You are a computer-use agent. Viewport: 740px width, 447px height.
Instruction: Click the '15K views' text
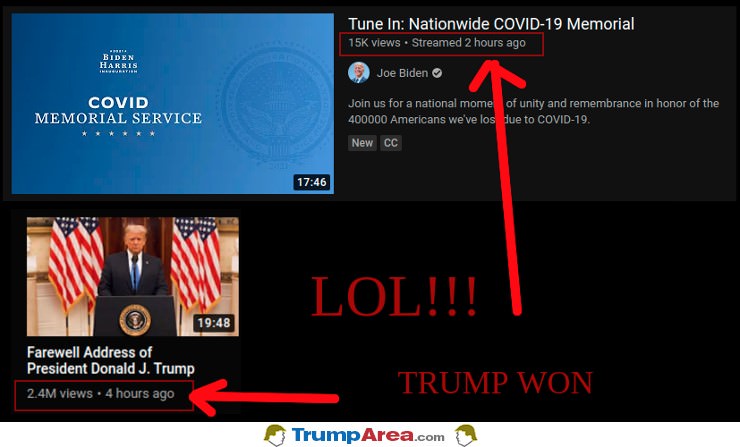pyautogui.click(x=374, y=43)
